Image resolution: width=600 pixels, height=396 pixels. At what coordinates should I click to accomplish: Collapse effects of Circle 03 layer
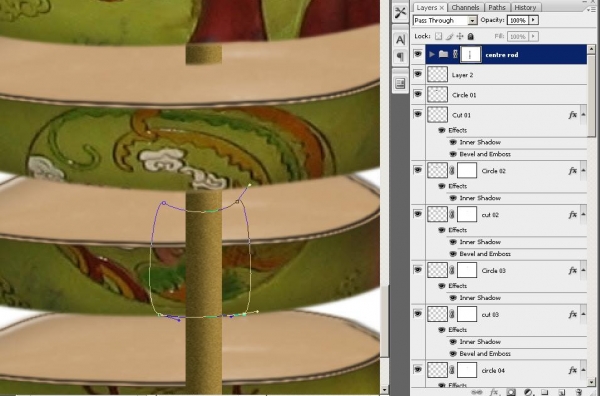click(x=583, y=270)
